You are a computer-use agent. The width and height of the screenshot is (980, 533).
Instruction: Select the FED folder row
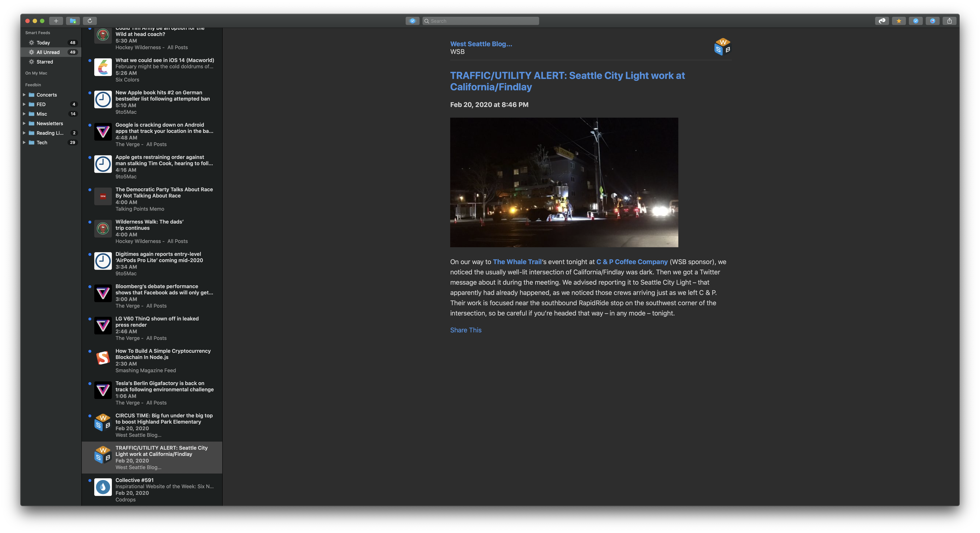click(51, 104)
